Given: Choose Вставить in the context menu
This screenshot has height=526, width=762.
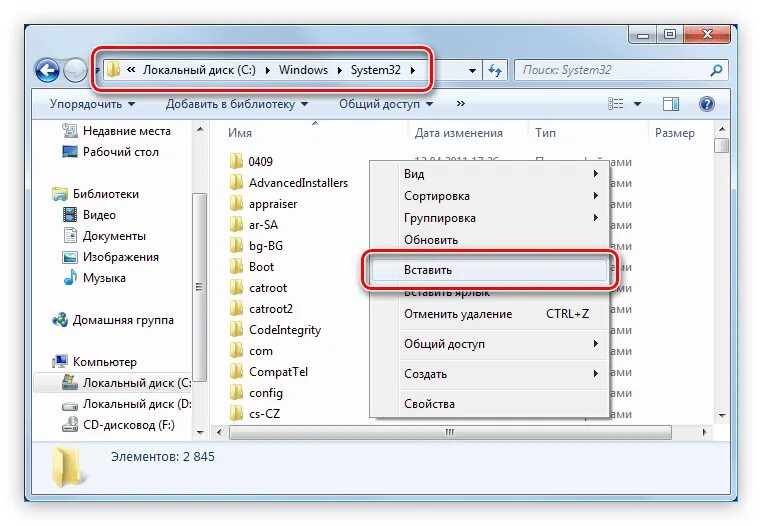Looking at the screenshot, I should tap(488, 270).
